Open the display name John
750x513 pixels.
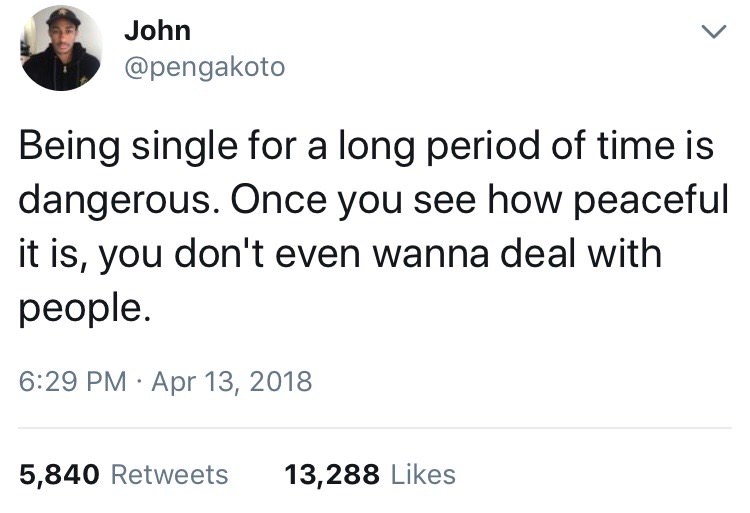point(157,30)
